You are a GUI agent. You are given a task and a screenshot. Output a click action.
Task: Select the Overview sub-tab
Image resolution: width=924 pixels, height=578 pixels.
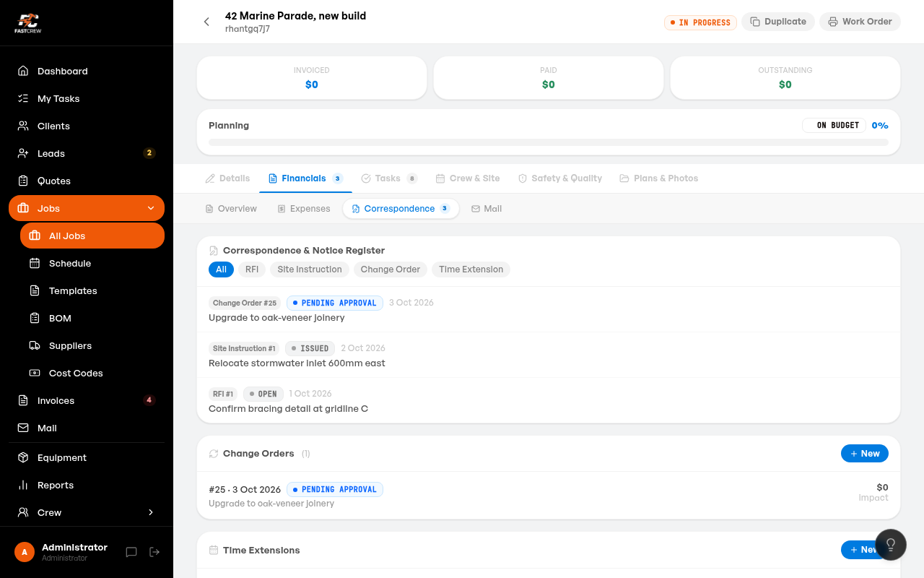point(231,209)
